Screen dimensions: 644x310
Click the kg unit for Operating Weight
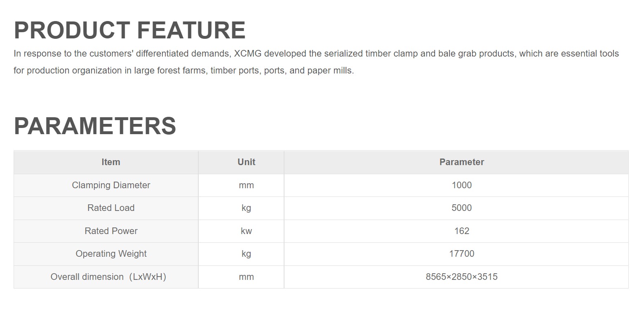pos(246,254)
